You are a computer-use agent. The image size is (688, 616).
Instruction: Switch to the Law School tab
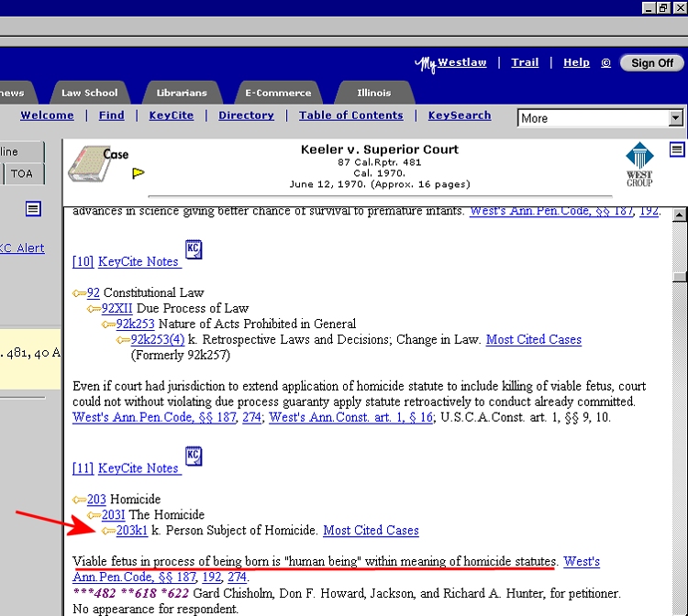pos(90,93)
